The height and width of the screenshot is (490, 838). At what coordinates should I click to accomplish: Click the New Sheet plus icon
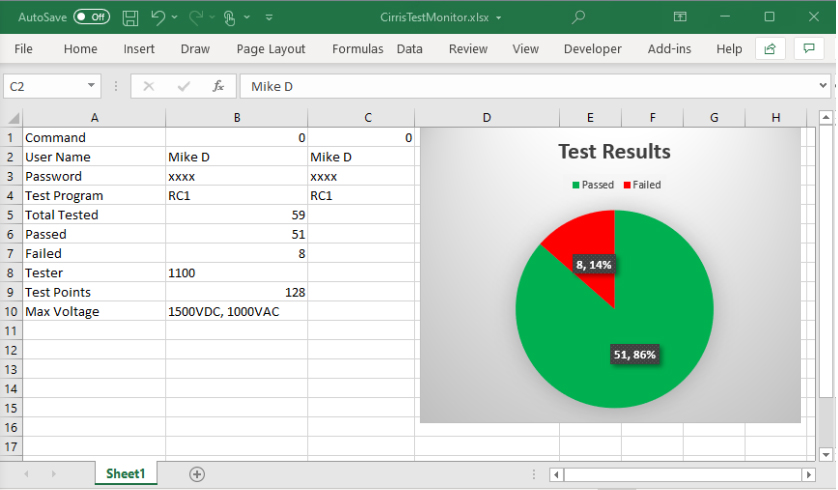click(x=197, y=474)
